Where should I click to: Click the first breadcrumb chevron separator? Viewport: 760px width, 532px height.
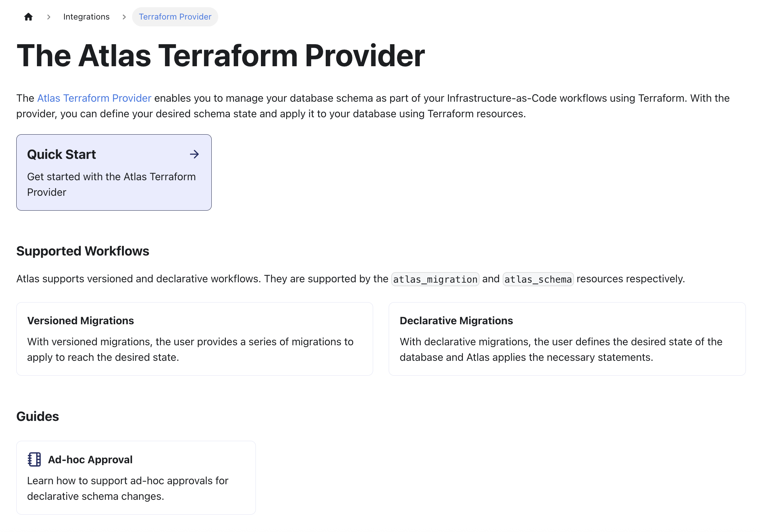(48, 17)
